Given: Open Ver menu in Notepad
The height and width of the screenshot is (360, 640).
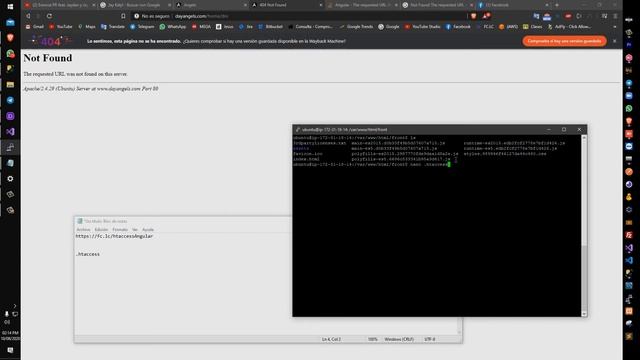Looking at the screenshot, I should (135, 230).
